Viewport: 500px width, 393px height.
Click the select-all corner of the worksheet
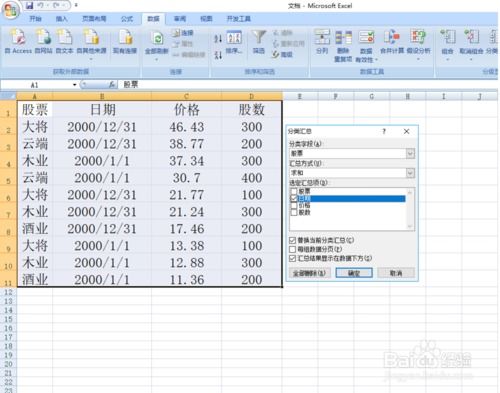[x=8, y=96]
